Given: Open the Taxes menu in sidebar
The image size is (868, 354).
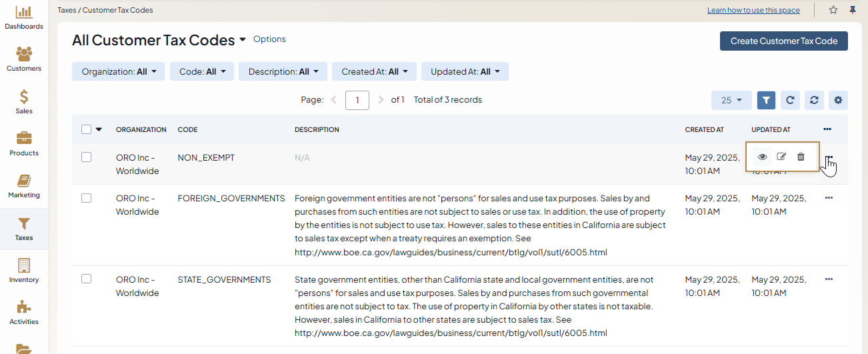Looking at the screenshot, I should 24,229.
